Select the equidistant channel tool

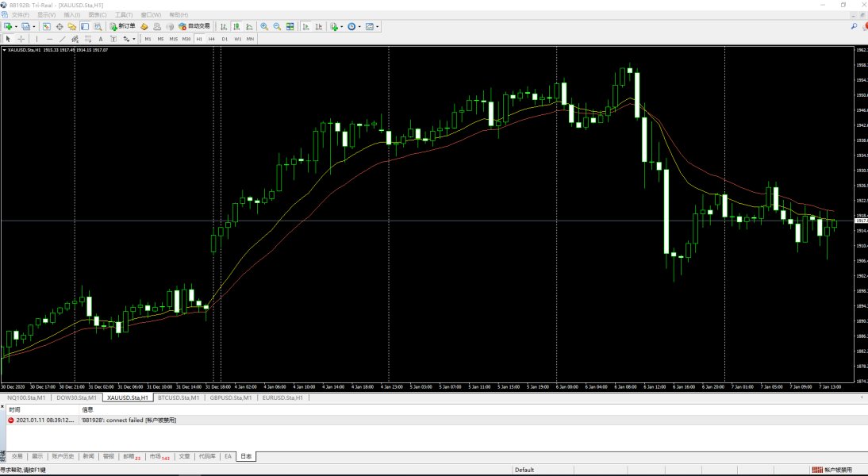(75, 39)
